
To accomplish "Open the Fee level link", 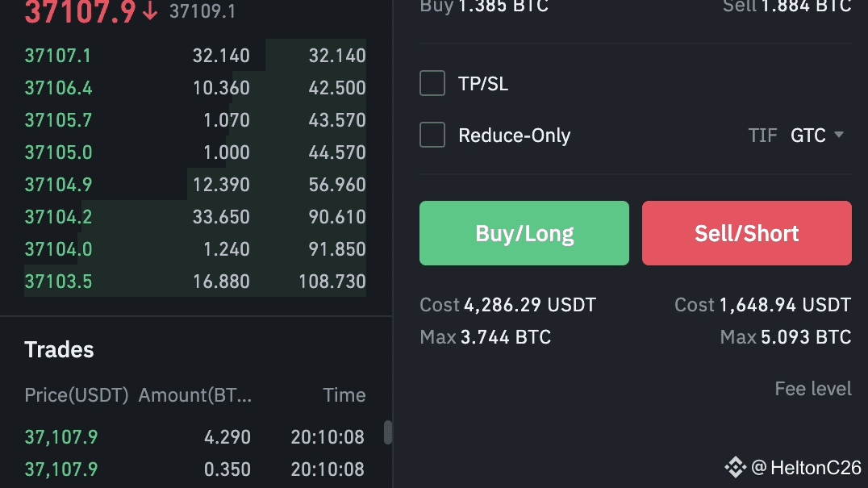I will click(812, 389).
